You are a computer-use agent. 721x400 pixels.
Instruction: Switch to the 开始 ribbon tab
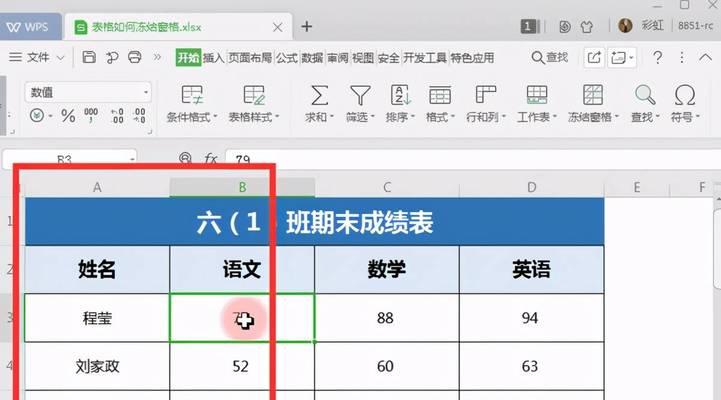coord(188,58)
